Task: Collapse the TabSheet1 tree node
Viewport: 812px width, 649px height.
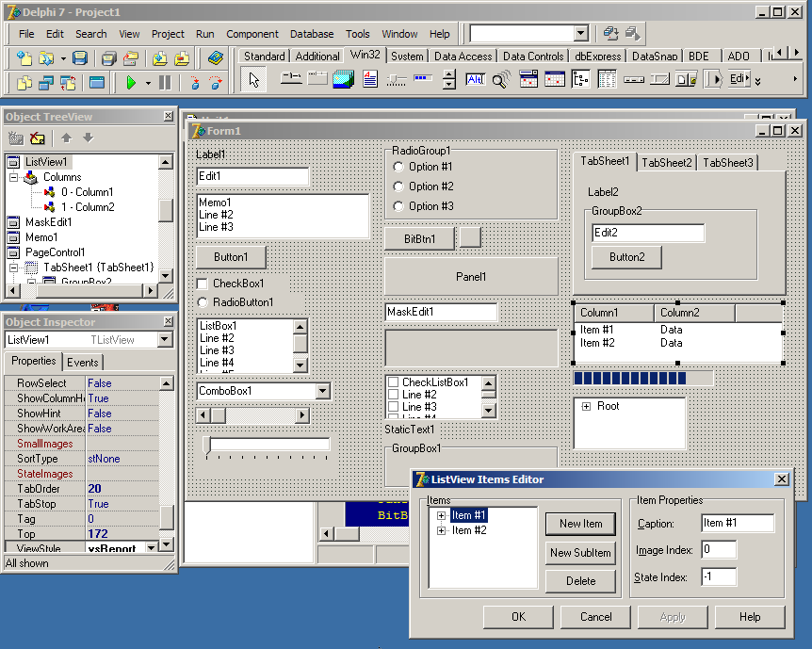Action: coord(13,268)
